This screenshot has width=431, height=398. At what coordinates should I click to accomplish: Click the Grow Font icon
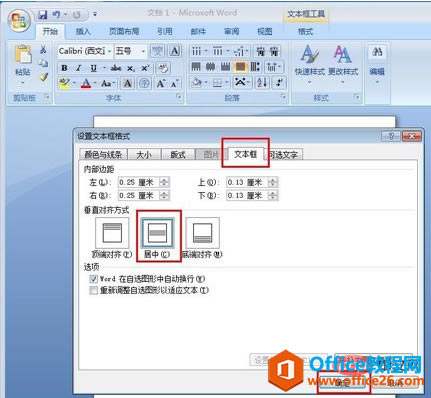161,83
